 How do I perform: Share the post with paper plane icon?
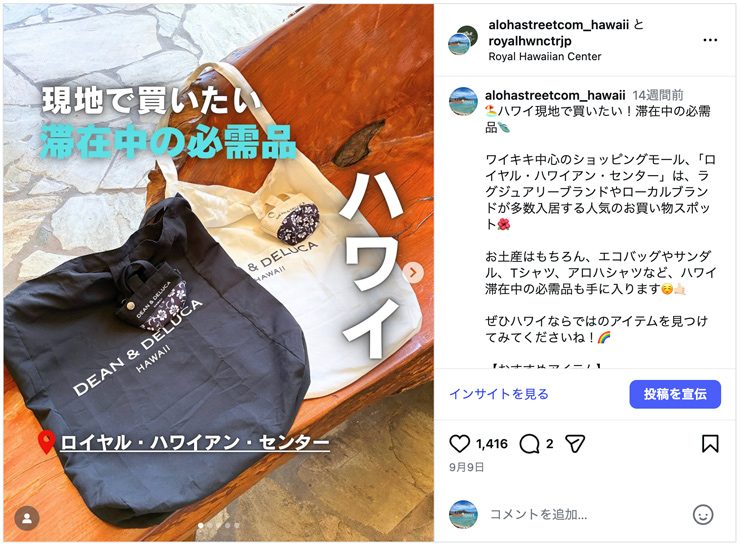575,444
